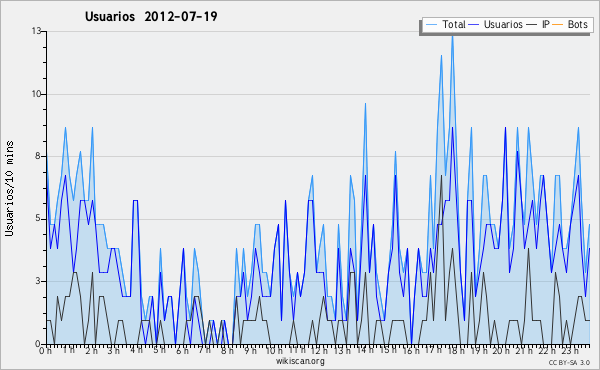The width and height of the screenshot is (600, 370).
Task: Click the x-axis label '9 h'
Action: pos(250,351)
